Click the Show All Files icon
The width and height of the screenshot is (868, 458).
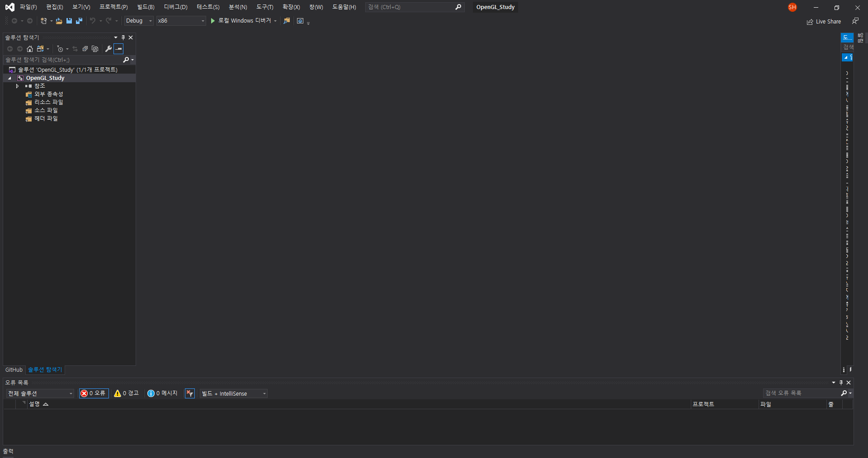(95, 49)
